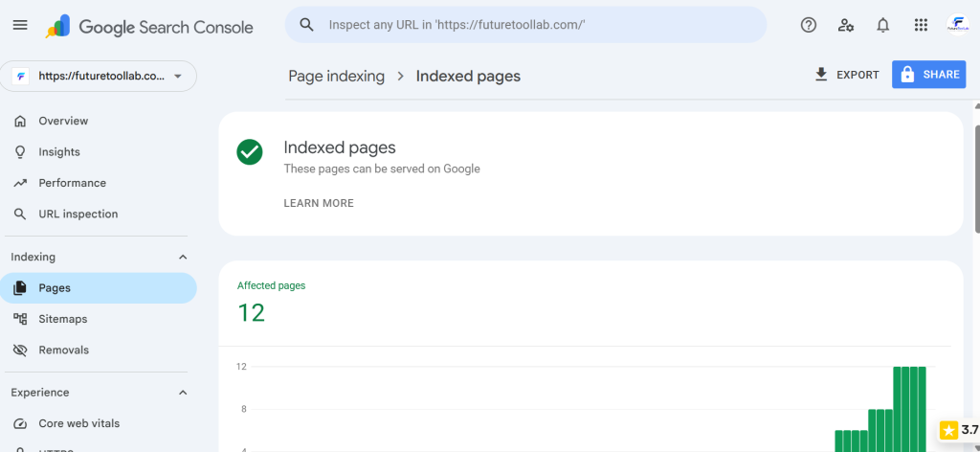Click the Insights lightbulb icon
This screenshot has width=980, height=452.
point(20,152)
